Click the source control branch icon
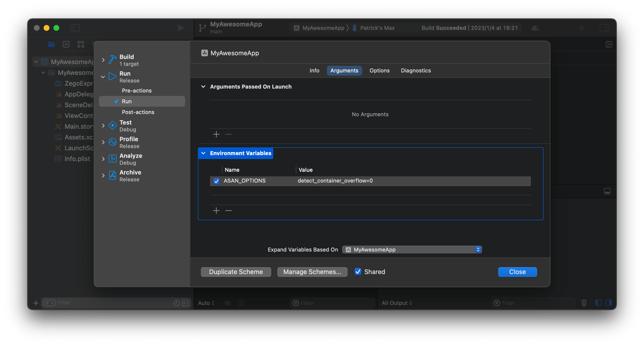The width and height of the screenshot is (644, 346). point(202,28)
